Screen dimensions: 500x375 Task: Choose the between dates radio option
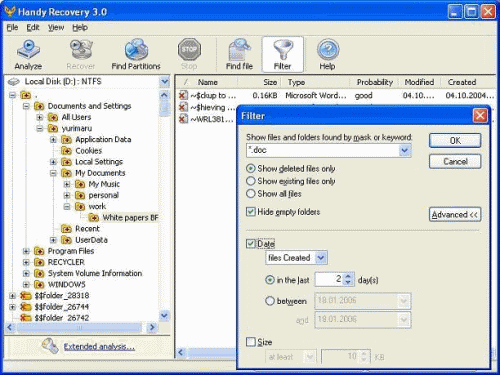point(270,301)
